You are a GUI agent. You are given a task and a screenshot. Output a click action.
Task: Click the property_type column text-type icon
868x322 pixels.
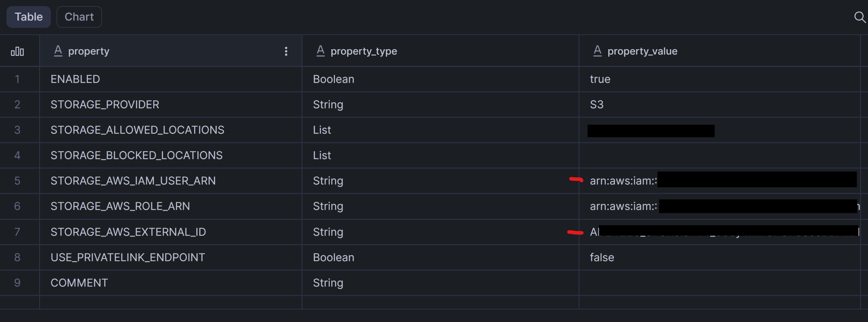(x=320, y=51)
